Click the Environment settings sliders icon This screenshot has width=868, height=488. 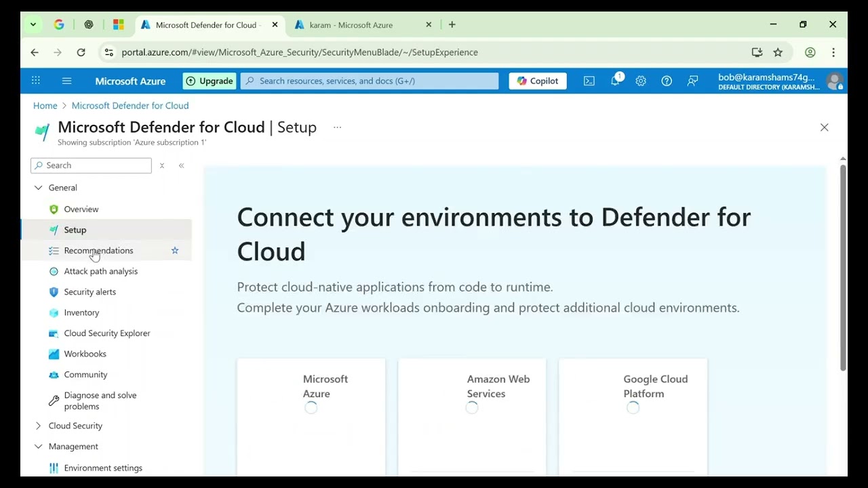point(54,468)
